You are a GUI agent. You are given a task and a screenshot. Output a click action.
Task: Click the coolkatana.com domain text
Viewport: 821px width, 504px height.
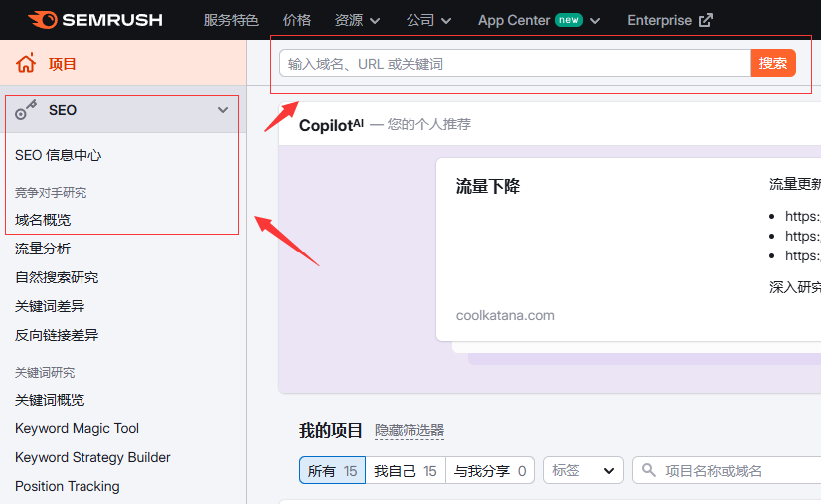[x=505, y=315]
